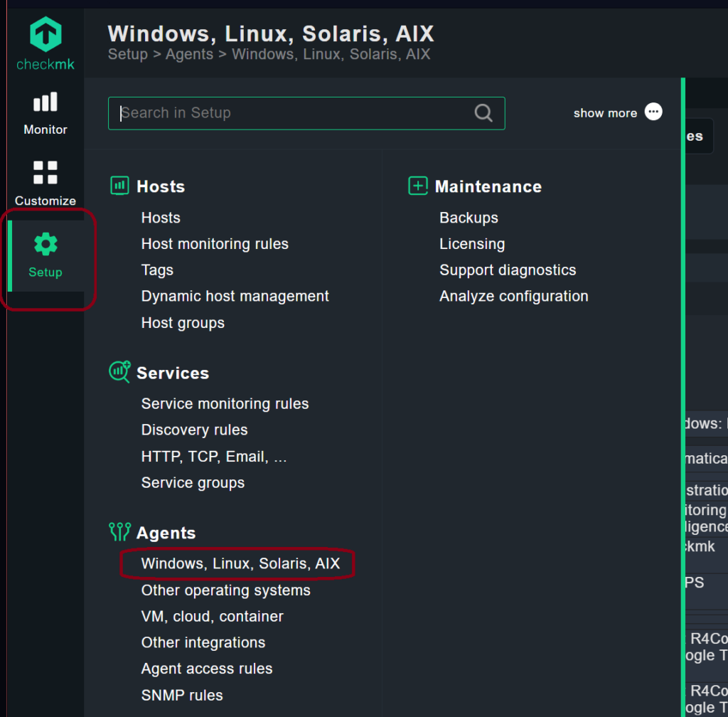The image size is (728, 717).
Task: Open Support diagnostics
Action: tap(508, 270)
